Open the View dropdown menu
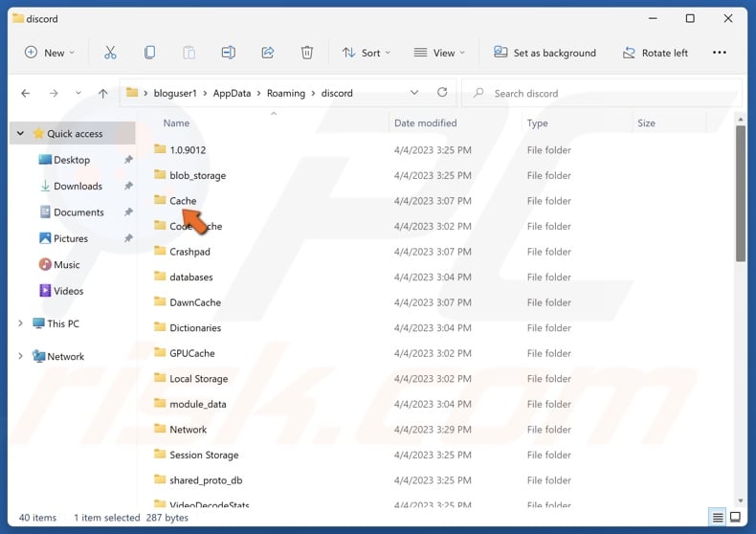 439,53
